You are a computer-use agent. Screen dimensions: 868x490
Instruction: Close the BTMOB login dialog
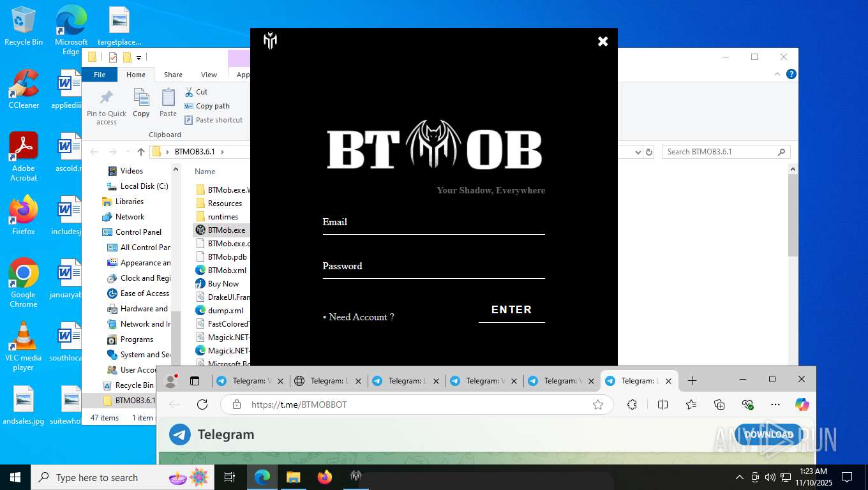602,41
